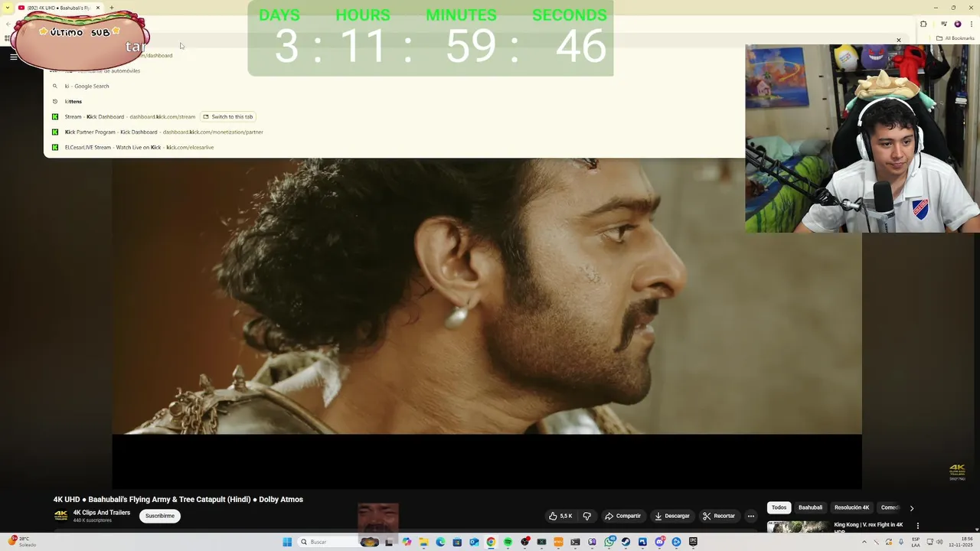Expand the system tray hidden icons

click(865, 542)
